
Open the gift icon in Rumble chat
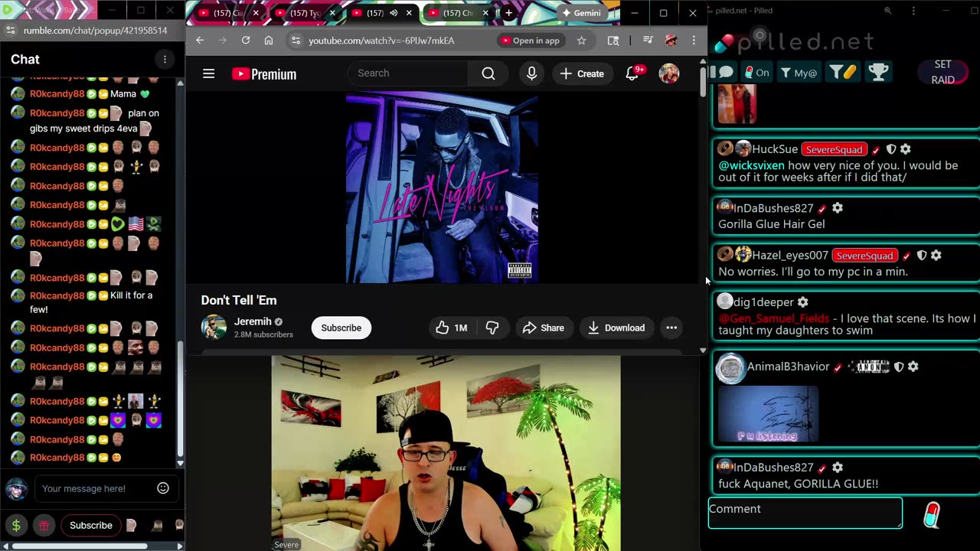point(44,525)
